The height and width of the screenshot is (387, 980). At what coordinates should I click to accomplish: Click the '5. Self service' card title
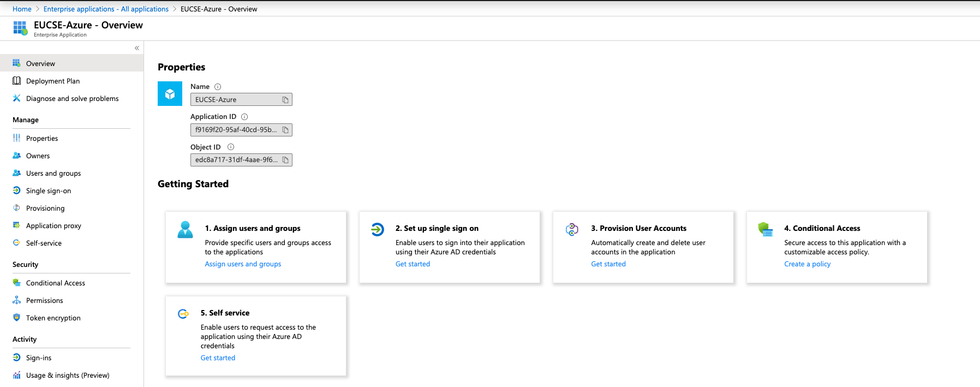[225, 313]
